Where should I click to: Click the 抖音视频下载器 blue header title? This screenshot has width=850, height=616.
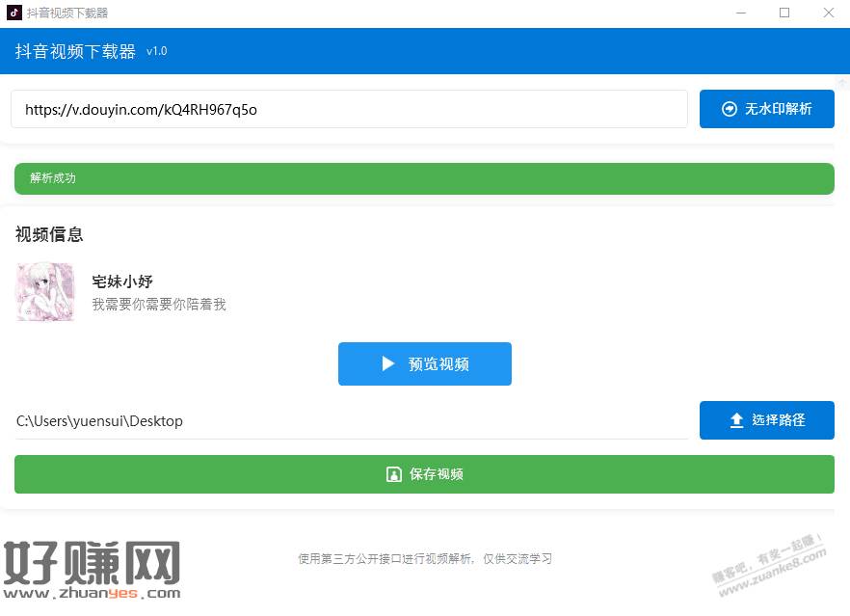75,51
